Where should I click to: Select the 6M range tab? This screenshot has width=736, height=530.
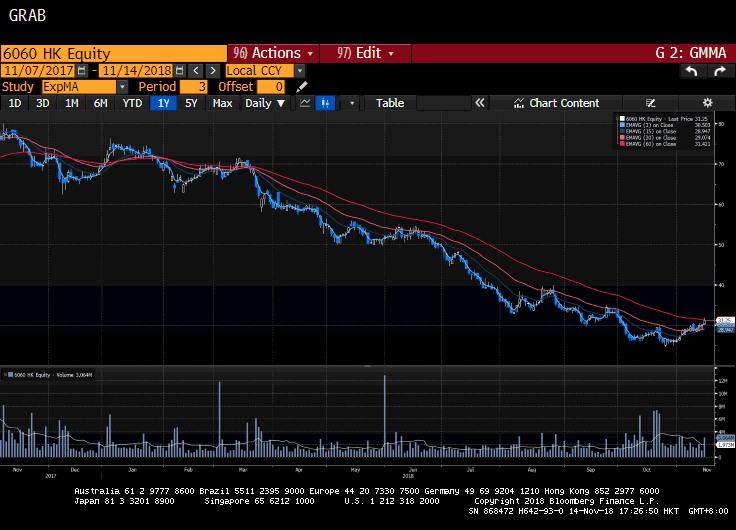click(100, 103)
